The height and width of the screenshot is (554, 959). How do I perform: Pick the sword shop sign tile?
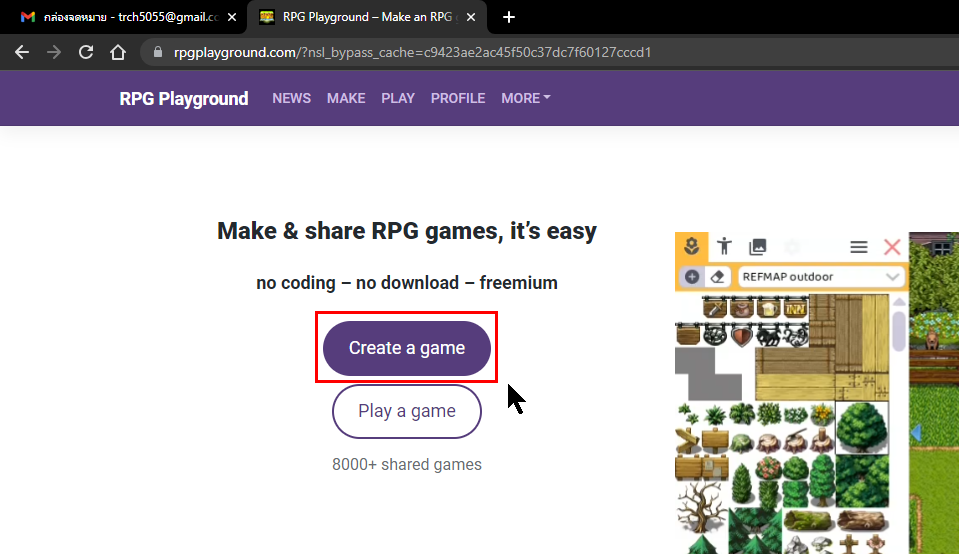coord(714,308)
